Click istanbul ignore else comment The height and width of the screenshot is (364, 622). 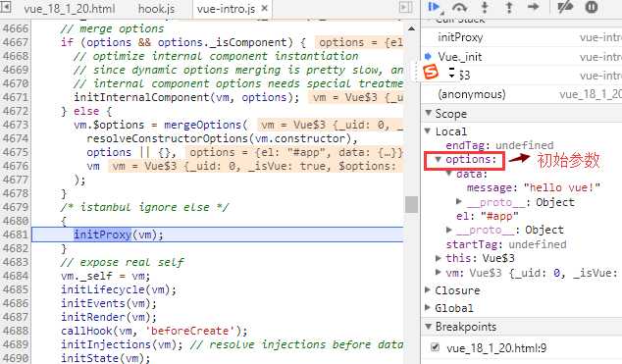144,207
